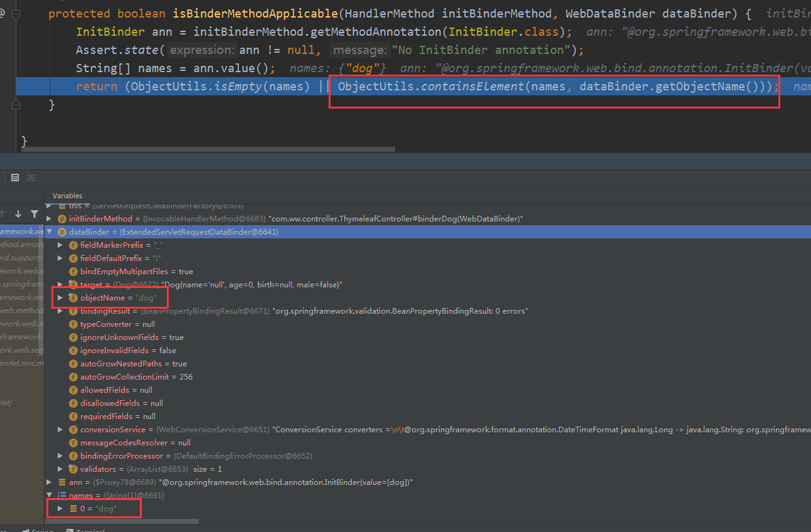
Task: Click the field icon of bindEmptyMultipartFiles
Action: [x=73, y=272]
